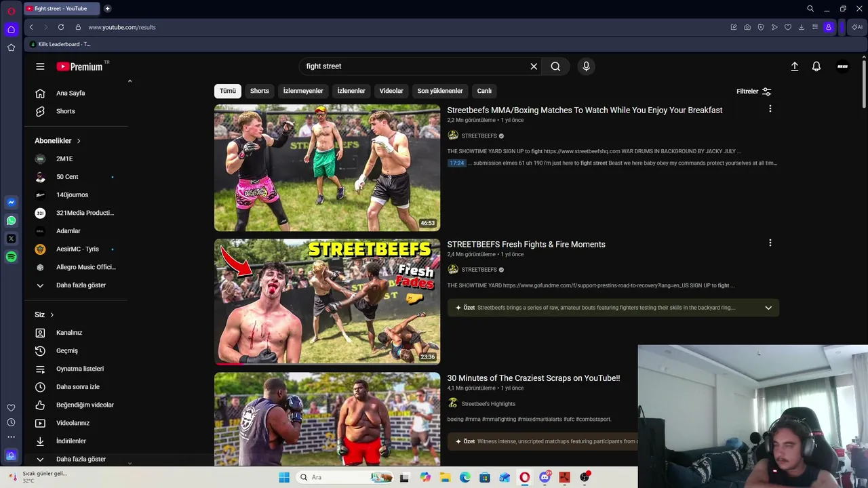Viewport: 868px width, 488px height.
Task: Take a snapshot with the camera icon
Action: (x=747, y=27)
